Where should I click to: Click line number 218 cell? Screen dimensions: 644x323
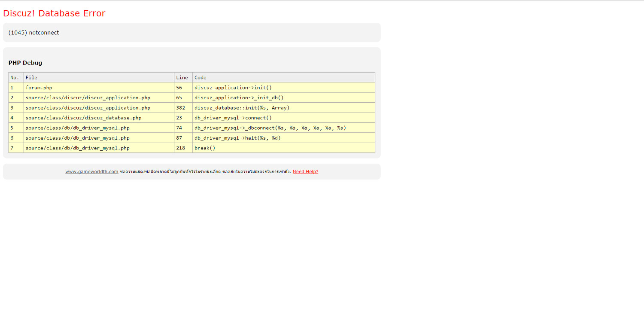click(x=183, y=148)
